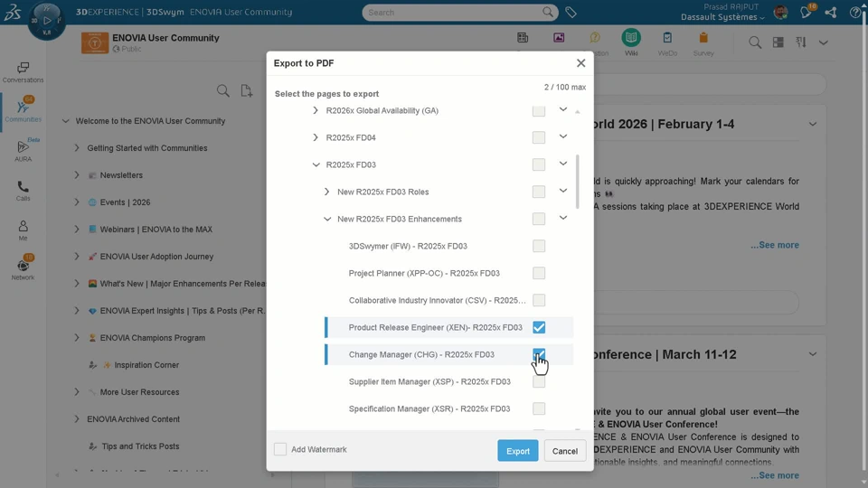Click the Export button
Image resolution: width=868 pixels, height=488 pixels.
[517, 451]
